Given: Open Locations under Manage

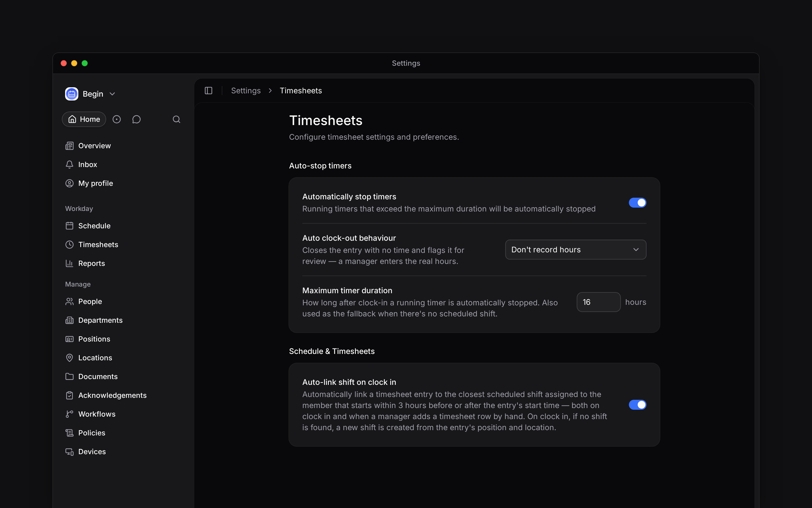Looking at the screenshot, I should tap(123, 358).
